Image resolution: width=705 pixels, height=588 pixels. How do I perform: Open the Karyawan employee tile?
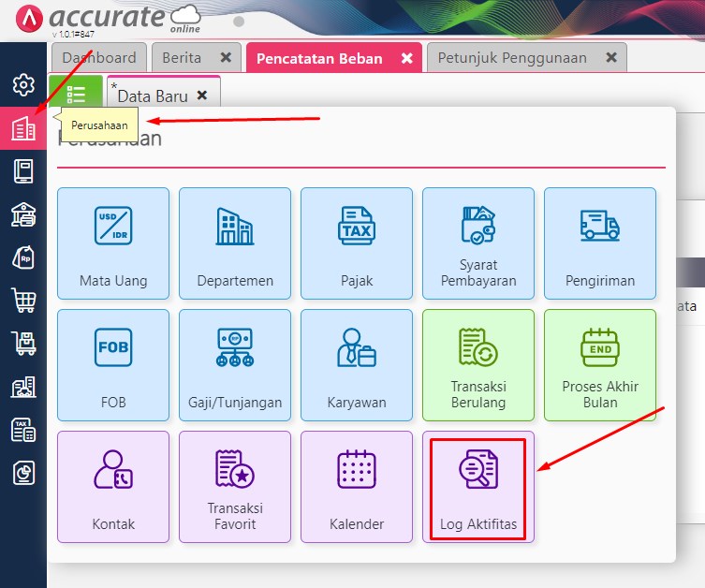(x=357, y=365)
